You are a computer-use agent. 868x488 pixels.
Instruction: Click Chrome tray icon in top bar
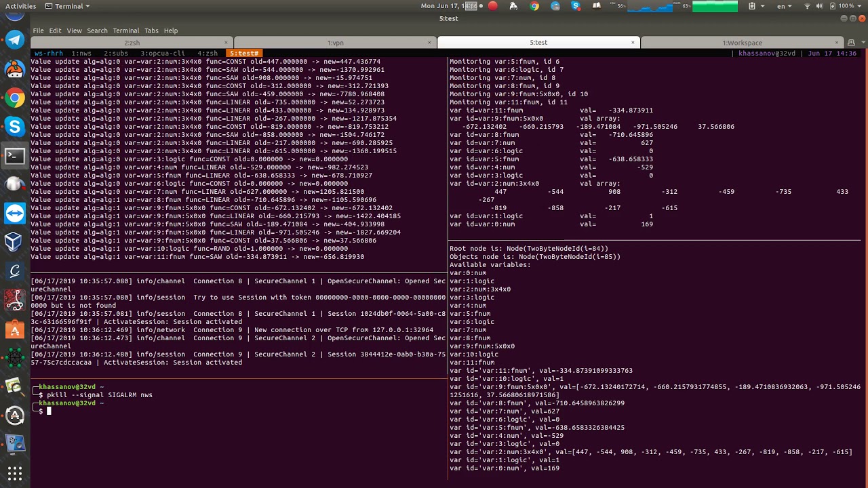(534, 6)
